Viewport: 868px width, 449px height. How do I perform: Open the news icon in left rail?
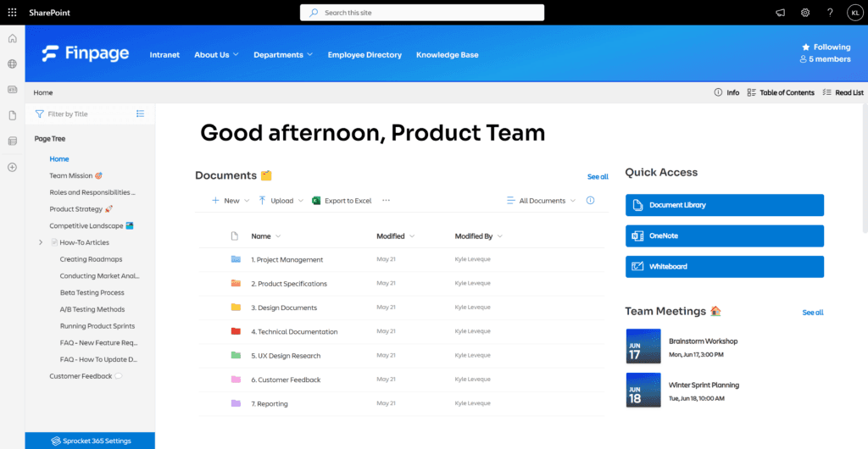coord(12,89)
